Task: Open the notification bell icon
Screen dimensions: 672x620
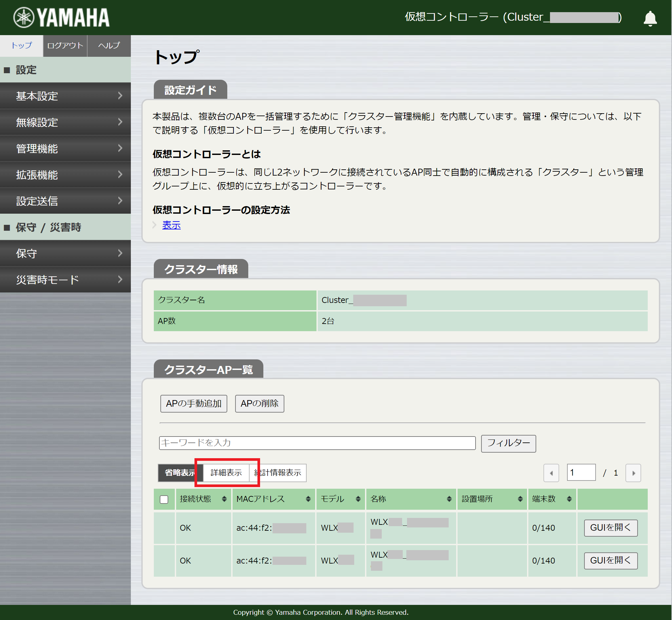Action: coord(650,18)
